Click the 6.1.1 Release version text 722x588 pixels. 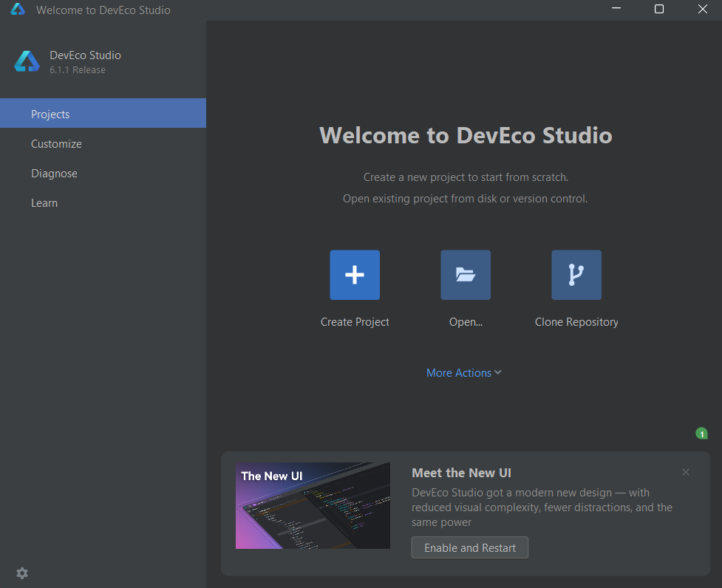pyautogui.click(x=78, y=70)
